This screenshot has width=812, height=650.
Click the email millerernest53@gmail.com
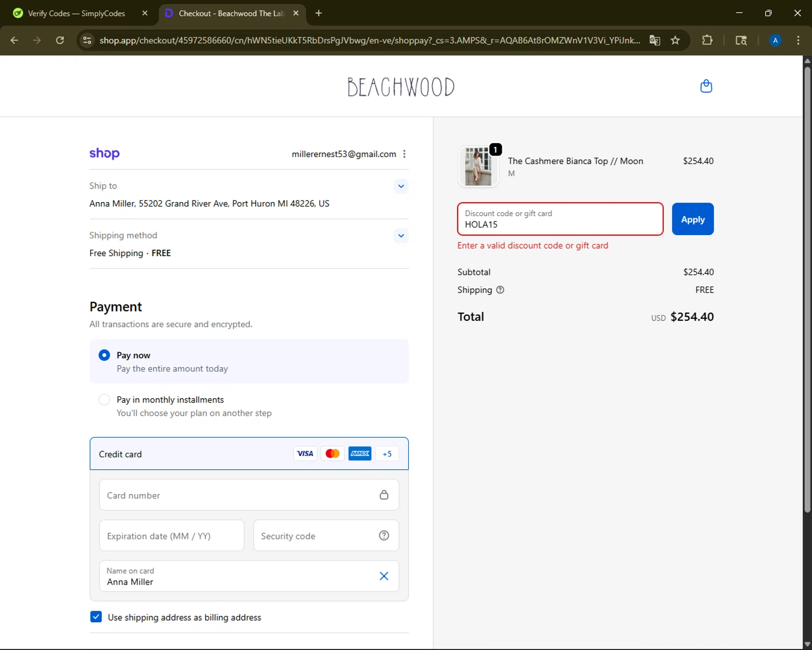[x=344, y=154]
